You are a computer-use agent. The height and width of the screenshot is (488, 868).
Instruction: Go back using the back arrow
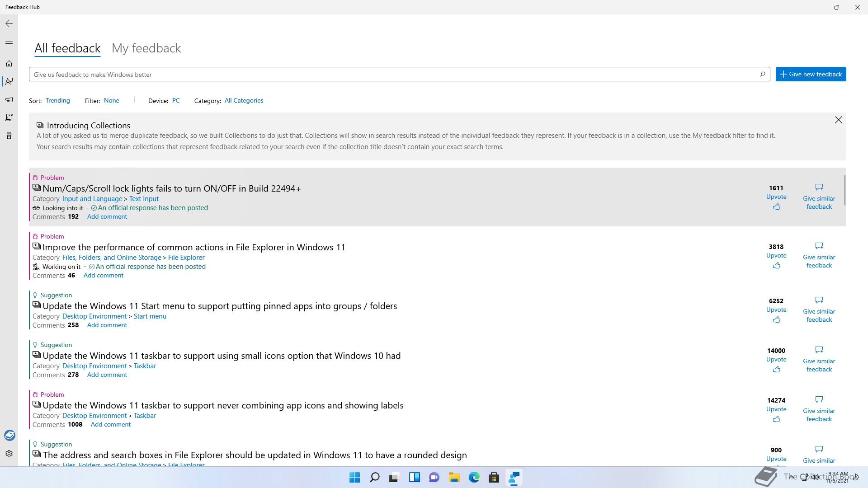(x=9, y=23)
